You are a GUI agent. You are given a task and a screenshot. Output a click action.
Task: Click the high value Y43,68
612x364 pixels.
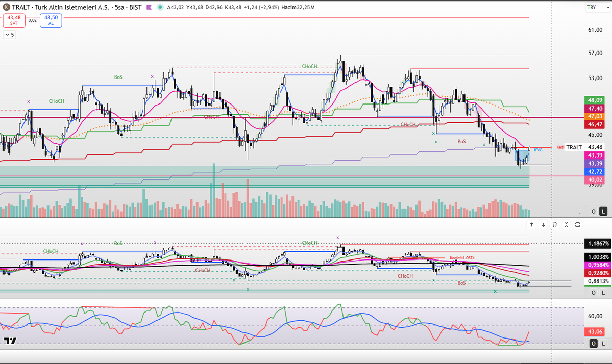(194, 7)
